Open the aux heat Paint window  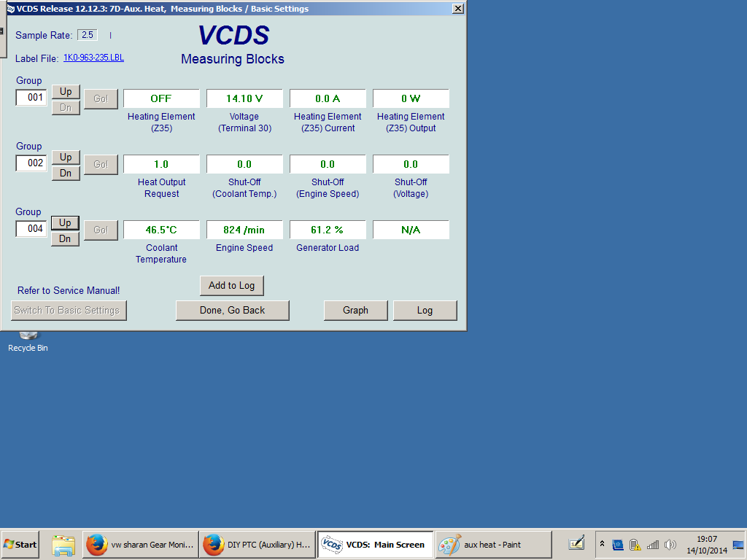[493, 545]
